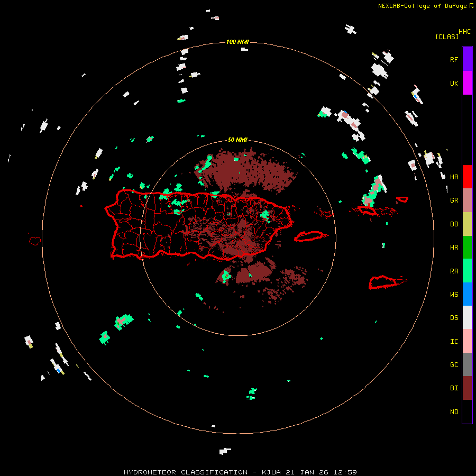Click St. Thomas island outline
The height and width of the screenshot is (476, 476).
coord(367,210)
